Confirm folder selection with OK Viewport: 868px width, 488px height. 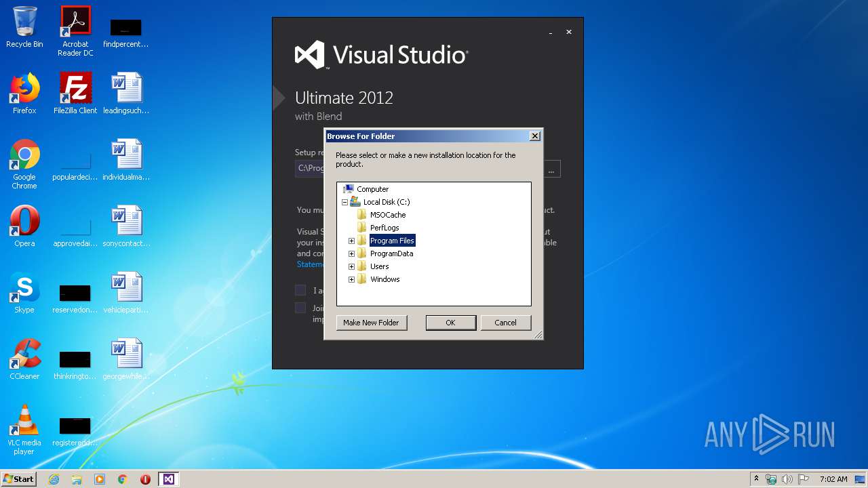click(450, 323)
